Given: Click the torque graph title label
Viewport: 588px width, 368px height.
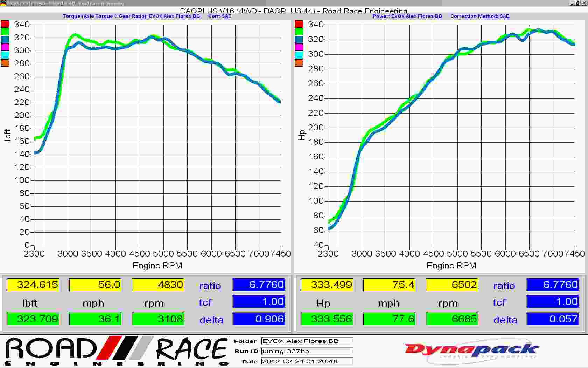Looking at the screenshot, I should click(x=131, y=16).
